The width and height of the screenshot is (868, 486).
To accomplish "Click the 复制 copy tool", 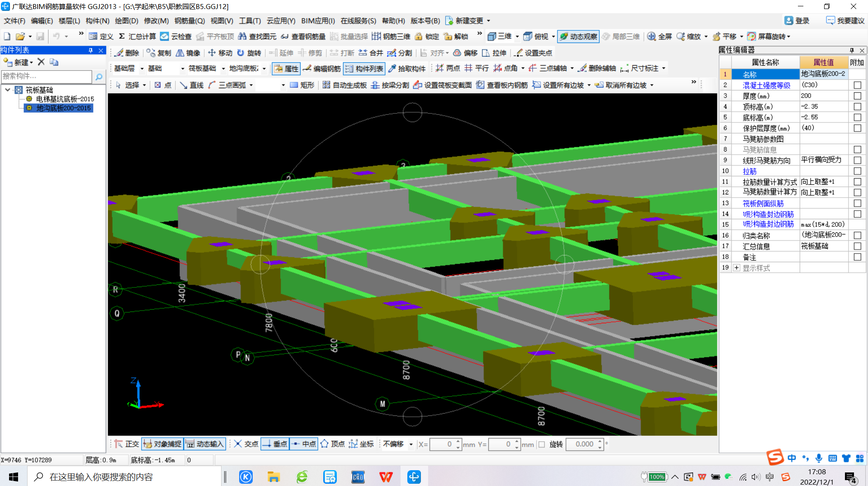I will tap(159, 53).
